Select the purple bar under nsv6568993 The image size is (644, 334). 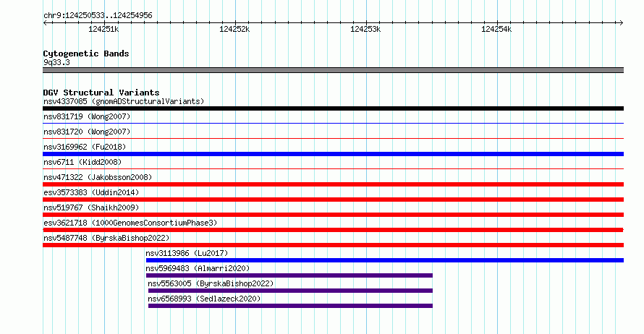tap(290, 306)
